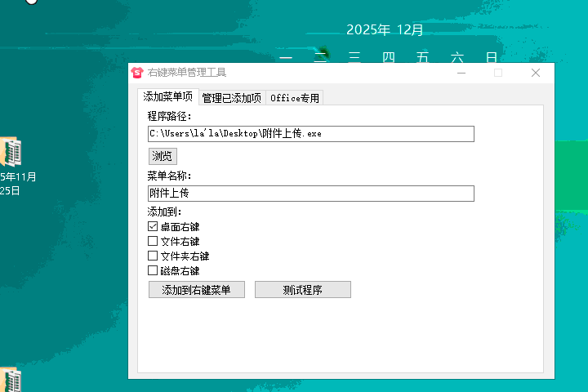Click the 测试程序 button
Screen dimensions: 588x392
[303, 290]
